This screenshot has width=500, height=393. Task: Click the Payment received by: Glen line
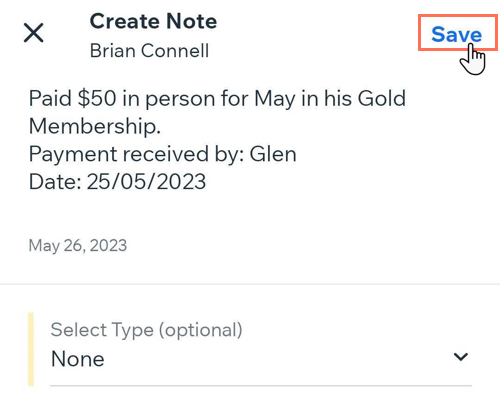pos(162,154)
